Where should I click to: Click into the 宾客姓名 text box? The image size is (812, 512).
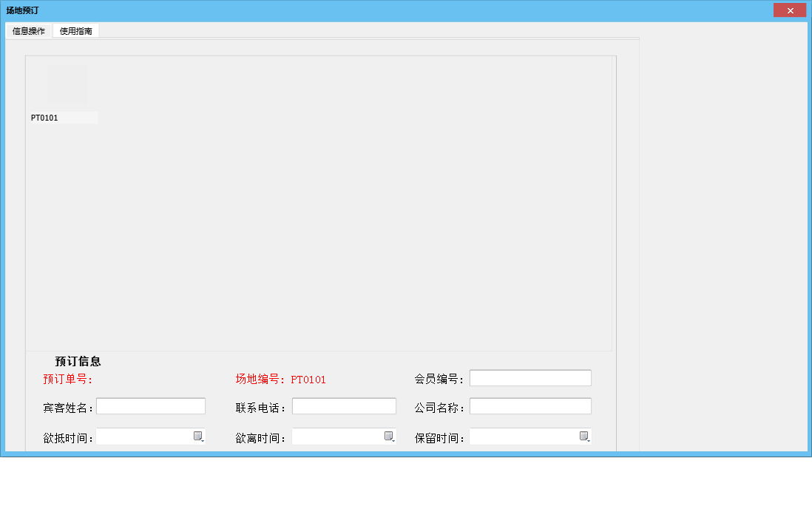151,406
